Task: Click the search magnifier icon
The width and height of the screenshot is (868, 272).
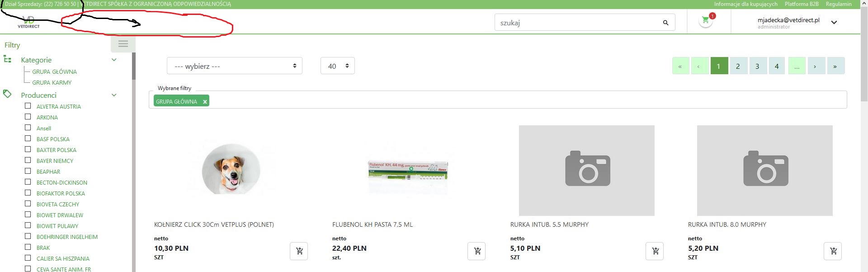Action: pos(665,23)
